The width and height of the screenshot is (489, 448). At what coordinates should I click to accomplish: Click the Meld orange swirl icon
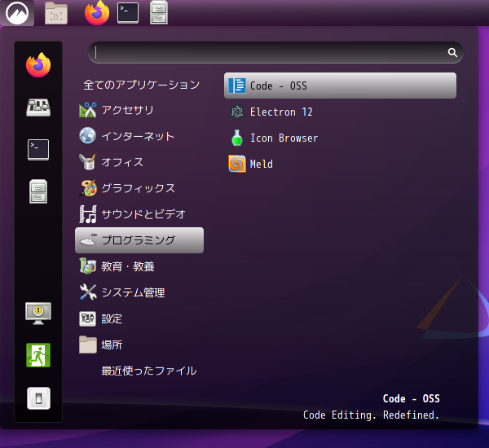(237, 164)
